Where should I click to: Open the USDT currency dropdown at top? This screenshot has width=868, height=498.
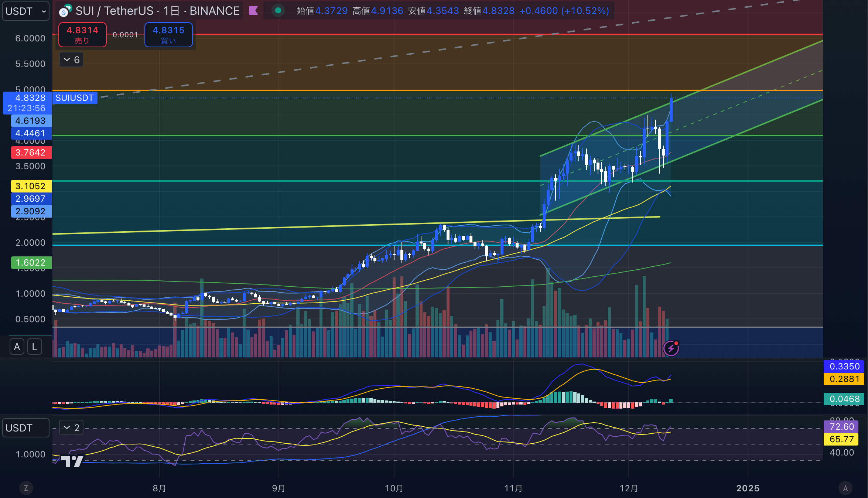tap(26, 11)
